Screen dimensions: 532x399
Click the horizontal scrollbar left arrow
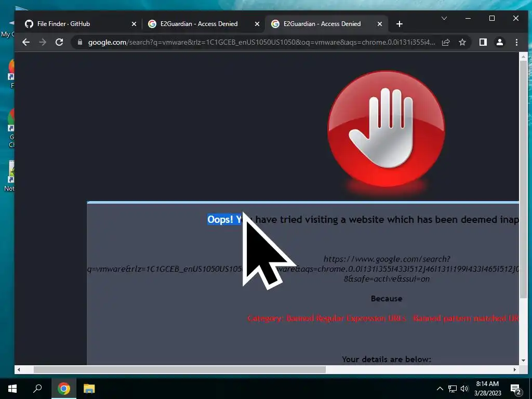coord(19,369)
